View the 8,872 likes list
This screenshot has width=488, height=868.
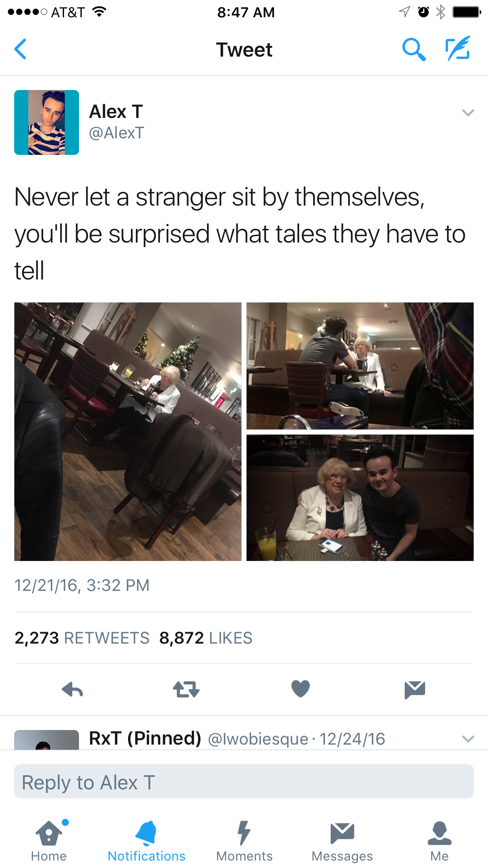click(x=206, y=638)
